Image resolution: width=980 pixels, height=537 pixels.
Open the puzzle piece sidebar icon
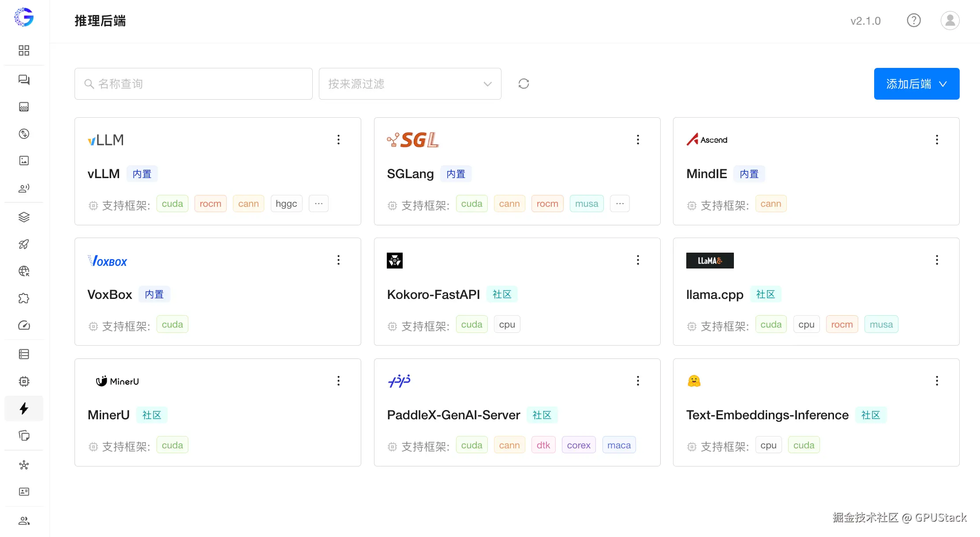point(24,298)
